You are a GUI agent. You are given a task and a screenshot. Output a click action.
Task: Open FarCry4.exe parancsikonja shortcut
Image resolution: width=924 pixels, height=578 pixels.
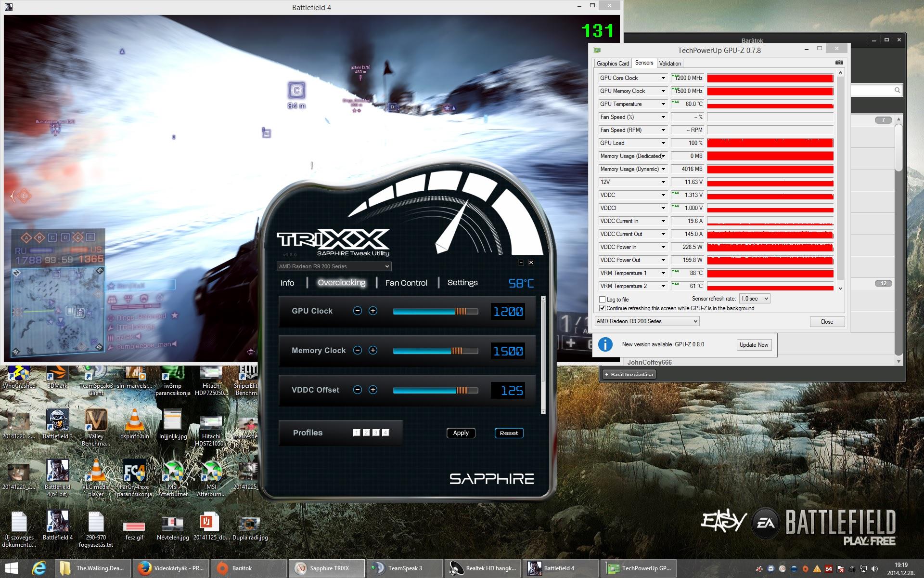[x=134, y=478]
